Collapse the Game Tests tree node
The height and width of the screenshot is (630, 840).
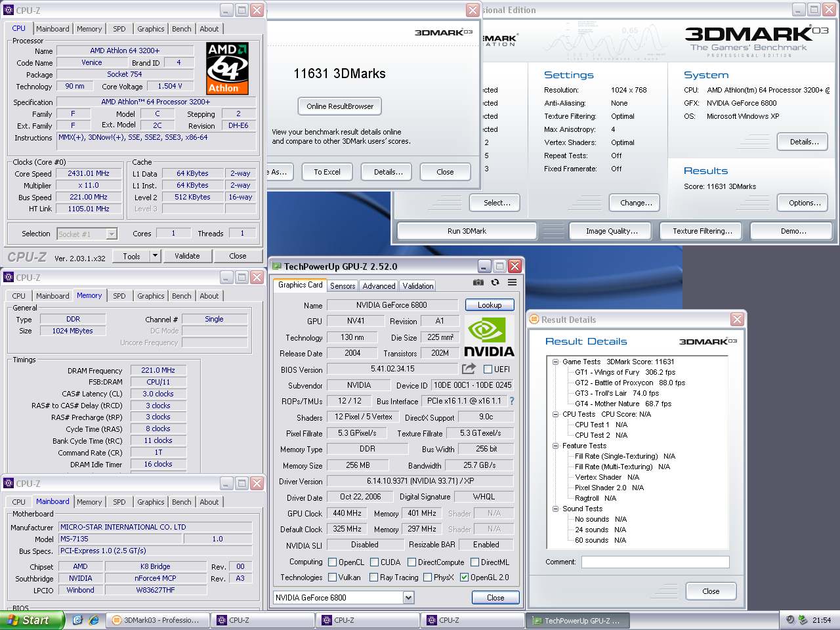[x=555, y=362]
